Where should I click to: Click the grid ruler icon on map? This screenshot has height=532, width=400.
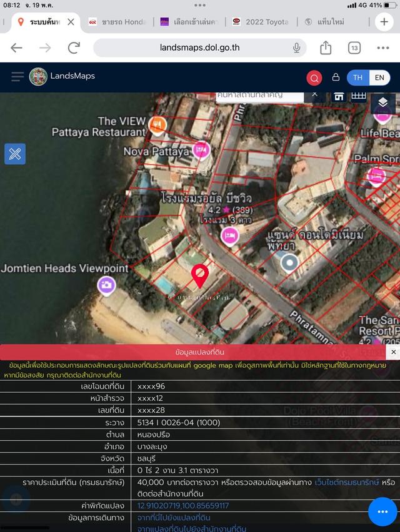coord(359,96)
